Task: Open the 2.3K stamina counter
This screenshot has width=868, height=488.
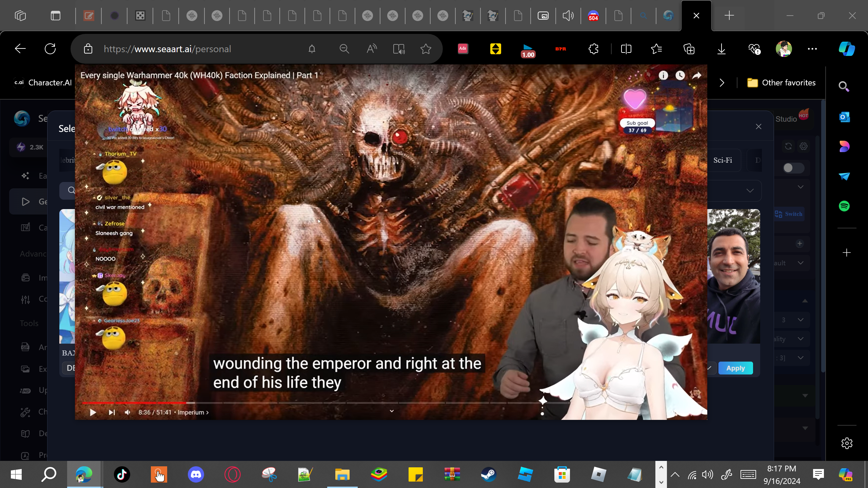Action: pyautogui.click(x=30, y=147)
